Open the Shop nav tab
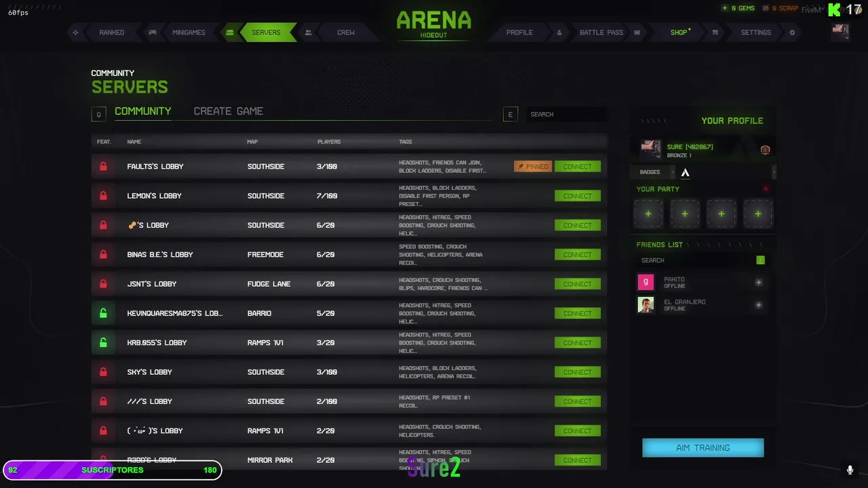868x488 pixels. [679, 33]
